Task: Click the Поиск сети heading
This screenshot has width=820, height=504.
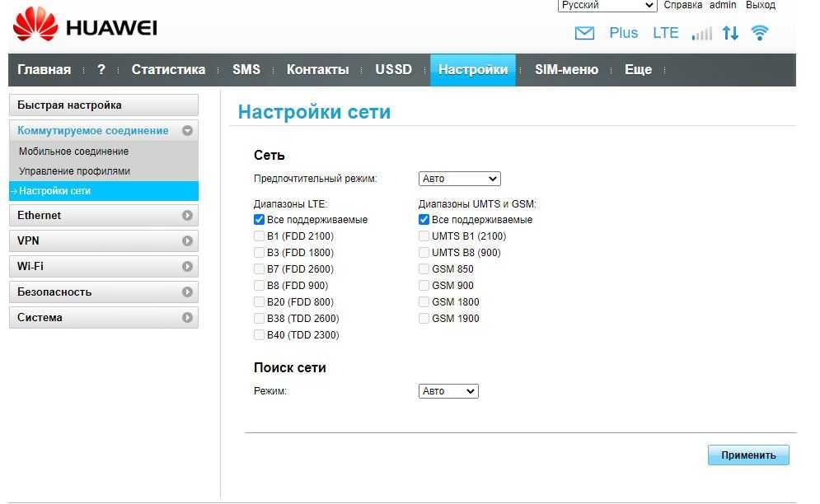Action: point(290,367)
